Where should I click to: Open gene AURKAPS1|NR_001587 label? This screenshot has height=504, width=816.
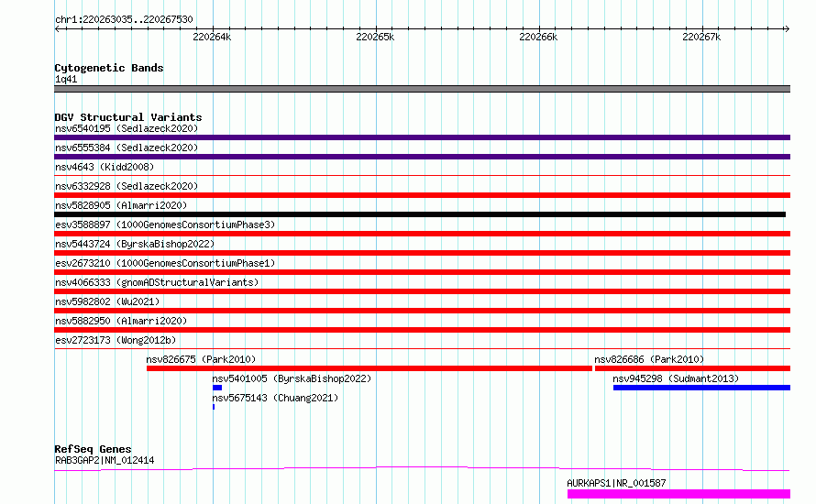click(616, 483)
